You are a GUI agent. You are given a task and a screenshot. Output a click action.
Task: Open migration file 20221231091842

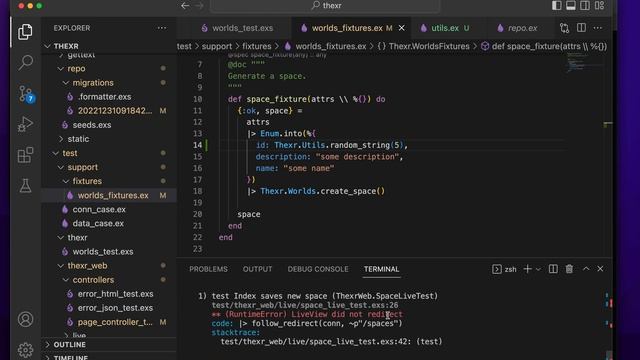coord(115,111)
